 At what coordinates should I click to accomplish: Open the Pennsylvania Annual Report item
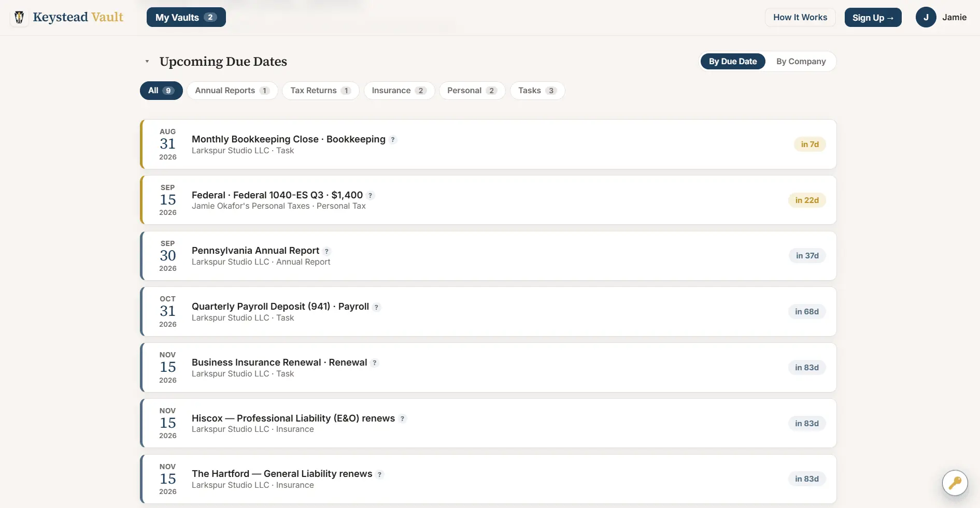(488, 256)
